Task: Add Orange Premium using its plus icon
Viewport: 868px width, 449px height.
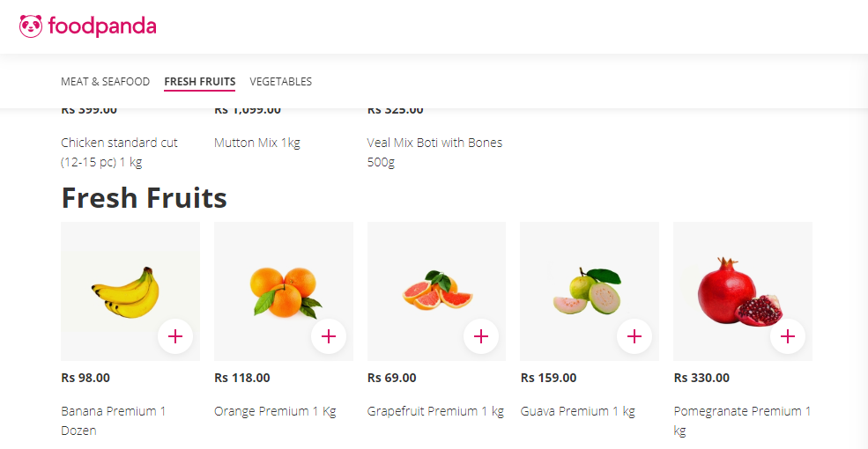Action: coord(329,336)
